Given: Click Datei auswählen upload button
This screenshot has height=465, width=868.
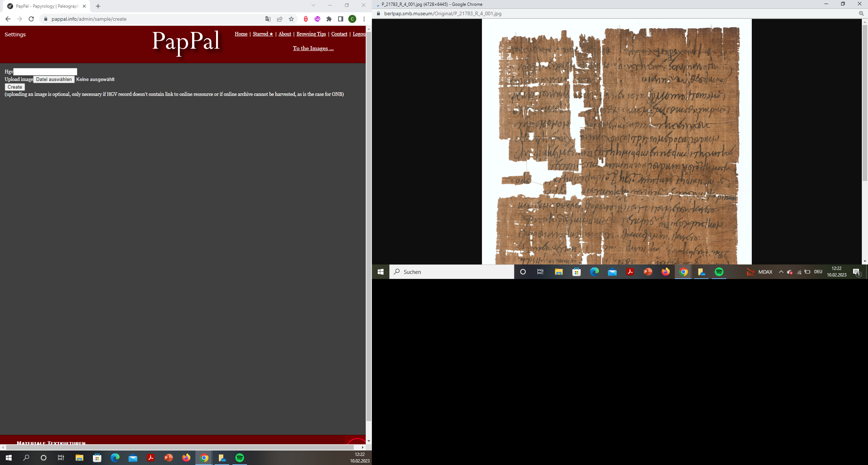Looking at the screenshot, I should click(x=54, y=79).
